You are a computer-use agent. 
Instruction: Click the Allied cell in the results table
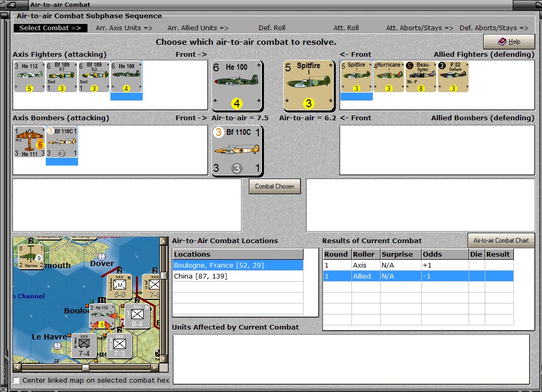[x=365, y=276]
